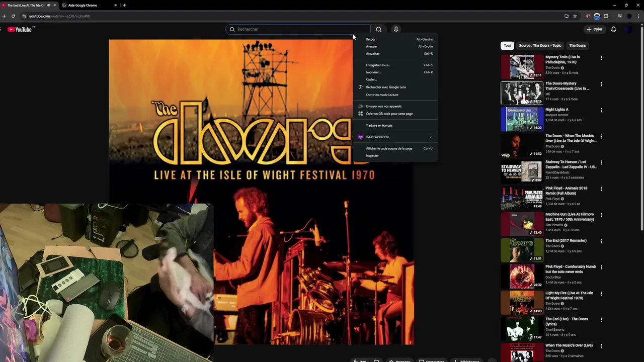644x362 pixels.
Task: Open options for The End 2017 Remaster
Action: (x=601, y=241)
